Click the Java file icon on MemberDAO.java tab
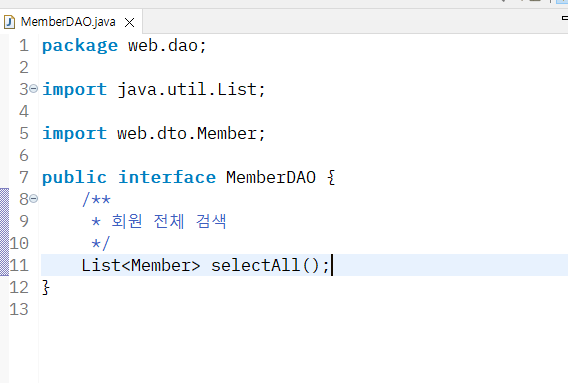 [x=9, y=22]
